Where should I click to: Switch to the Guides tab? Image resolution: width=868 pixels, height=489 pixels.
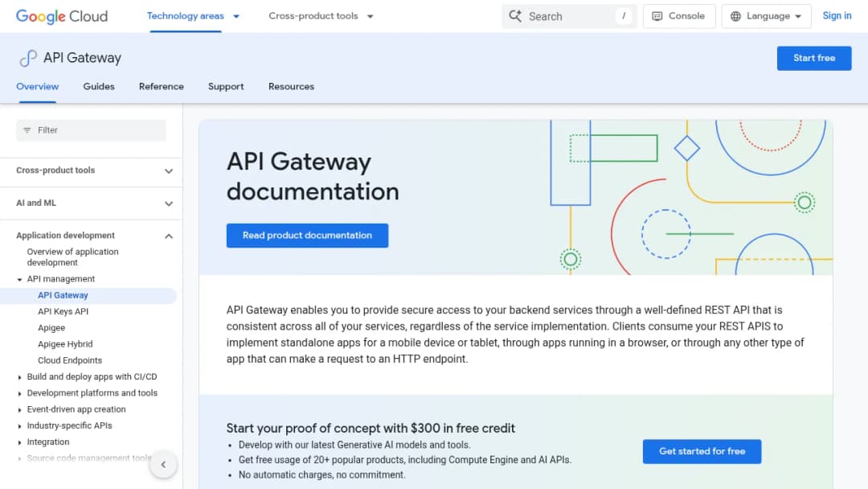(x=99, y=86)
